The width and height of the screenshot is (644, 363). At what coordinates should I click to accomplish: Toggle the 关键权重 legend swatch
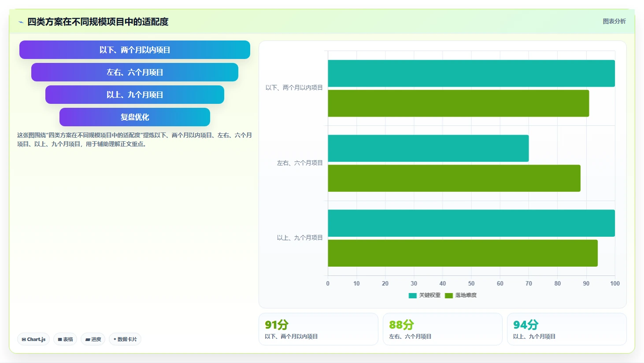pos(412,296)
